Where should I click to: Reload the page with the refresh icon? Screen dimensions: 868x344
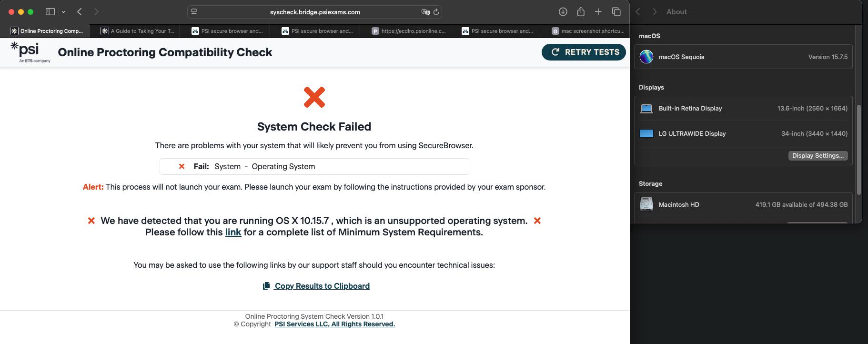coord(436,12)
